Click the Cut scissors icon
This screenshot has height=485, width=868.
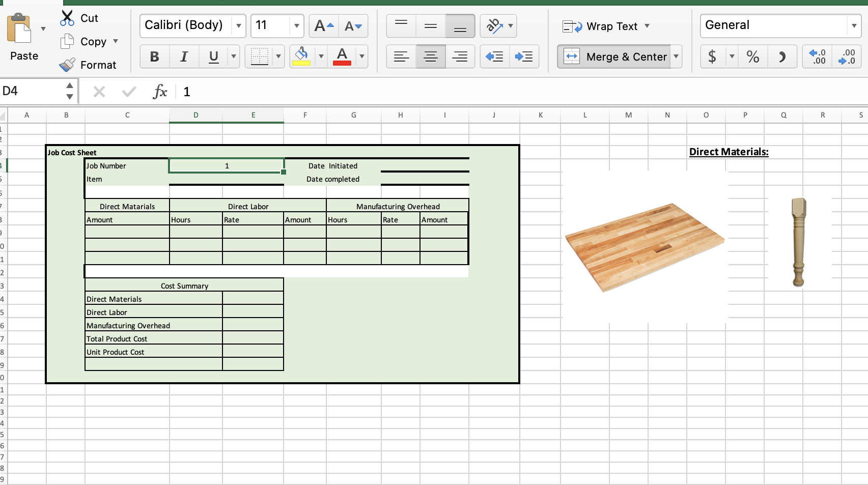coord(67,17)
